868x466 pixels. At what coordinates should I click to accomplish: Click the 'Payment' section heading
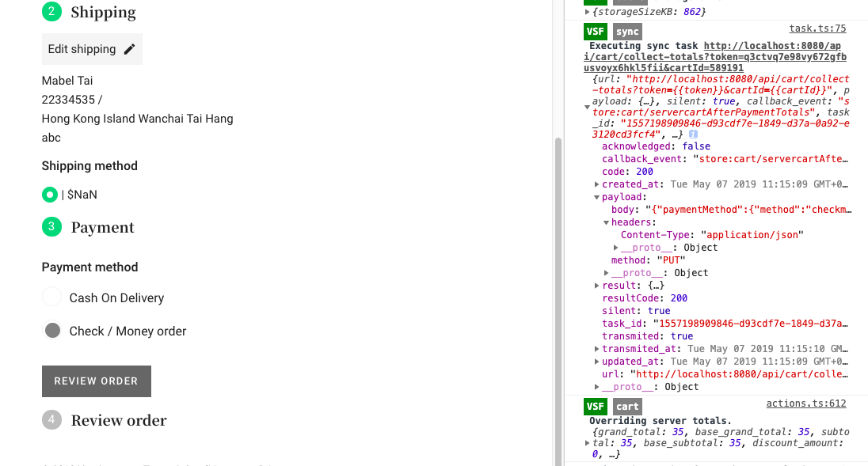pyautogui.click(x=102, y=227)
